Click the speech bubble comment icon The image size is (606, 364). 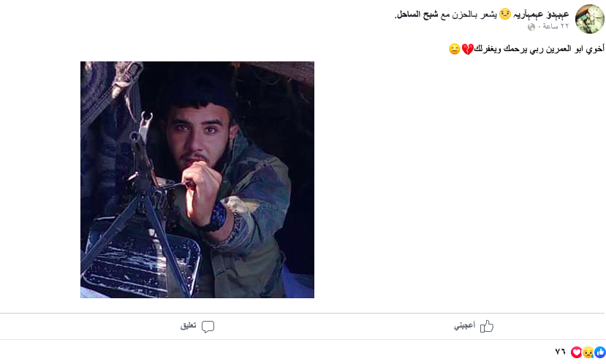[x=208, y=327]
